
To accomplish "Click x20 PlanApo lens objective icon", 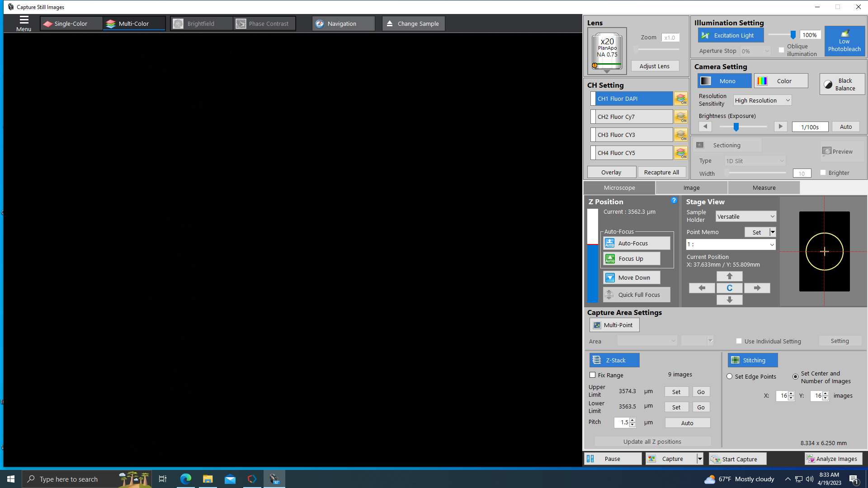I will (x=607, y=51).
